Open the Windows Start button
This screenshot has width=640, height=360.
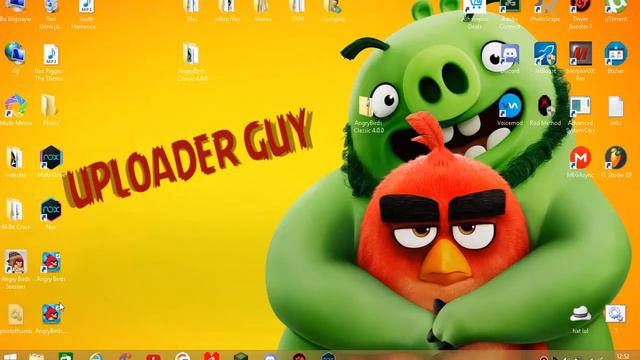tap(10, 357)
